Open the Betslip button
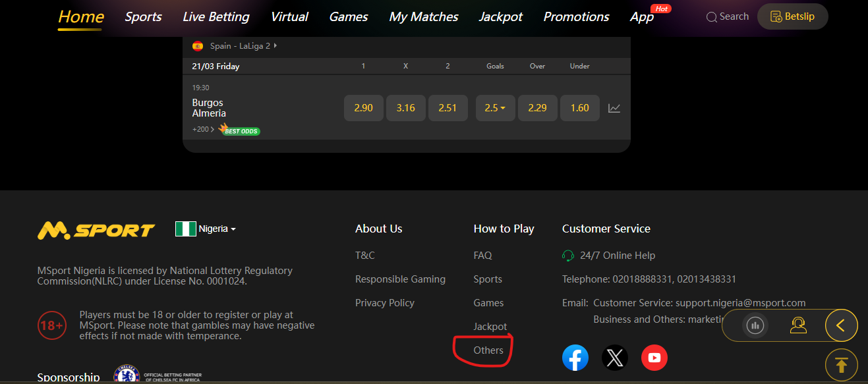Image resolution: width=868 pixels, height=384 pixels. tap(792, 16)
